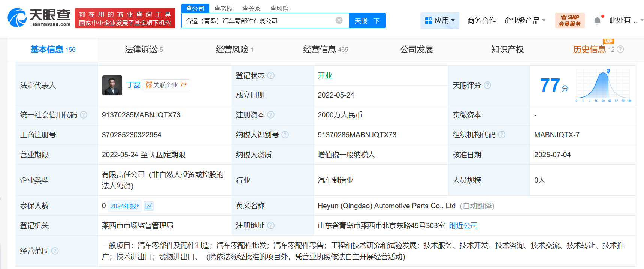Image resolution: width=644 pixels, height=269 pixels.
Task: Expand the 应用 dropdown
Action: click(x=440, y=20)
